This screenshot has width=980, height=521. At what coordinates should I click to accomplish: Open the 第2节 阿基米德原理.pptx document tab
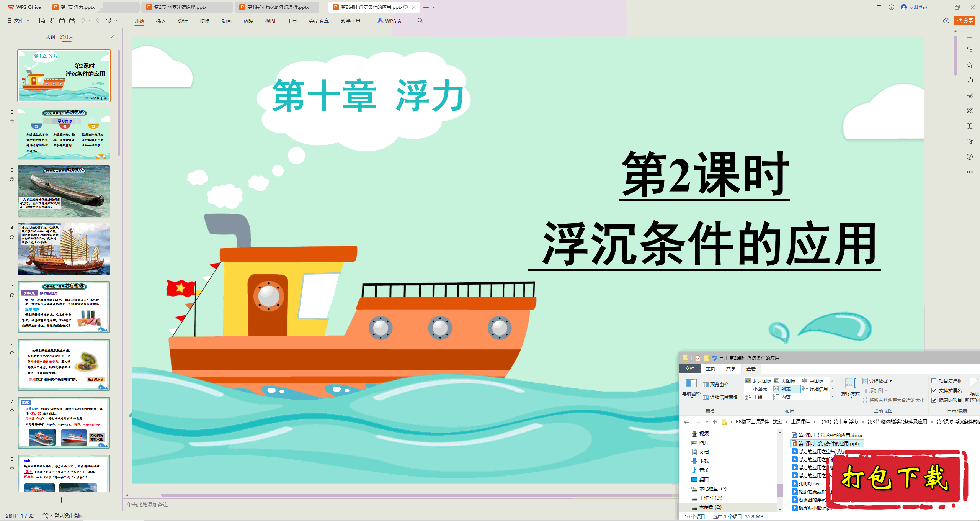click(x=181, y=7)
